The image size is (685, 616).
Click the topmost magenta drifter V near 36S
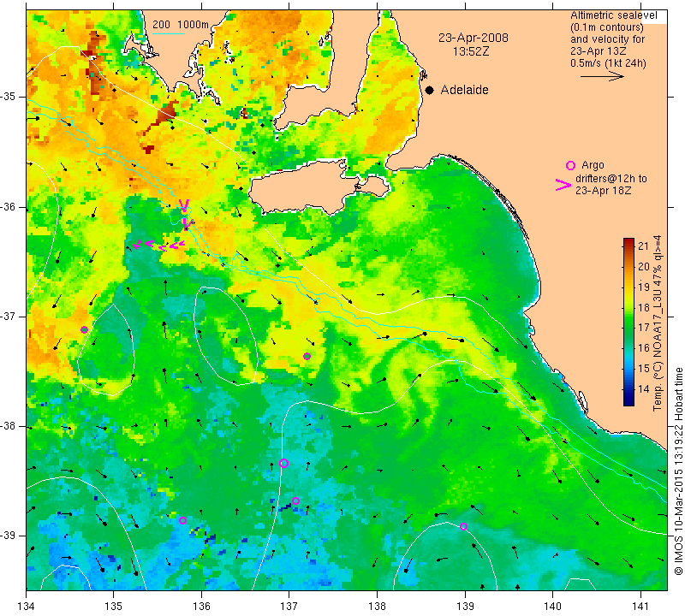tap(184, 204)
